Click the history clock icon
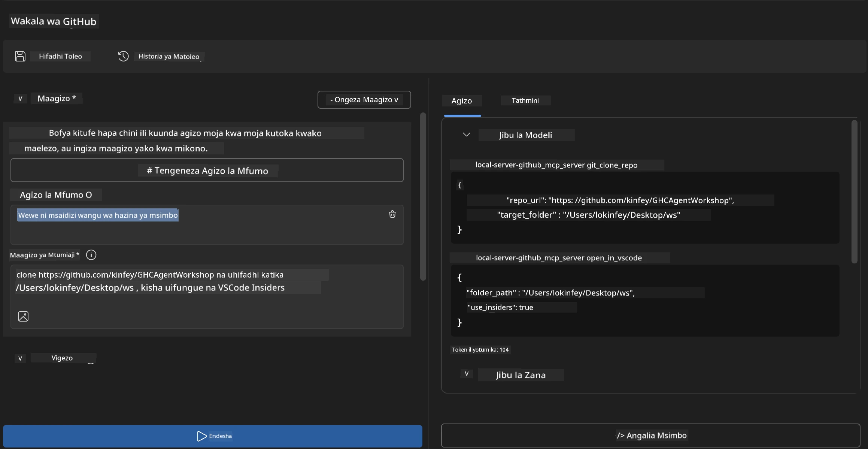The image size is (868, 449). [123, 56]
